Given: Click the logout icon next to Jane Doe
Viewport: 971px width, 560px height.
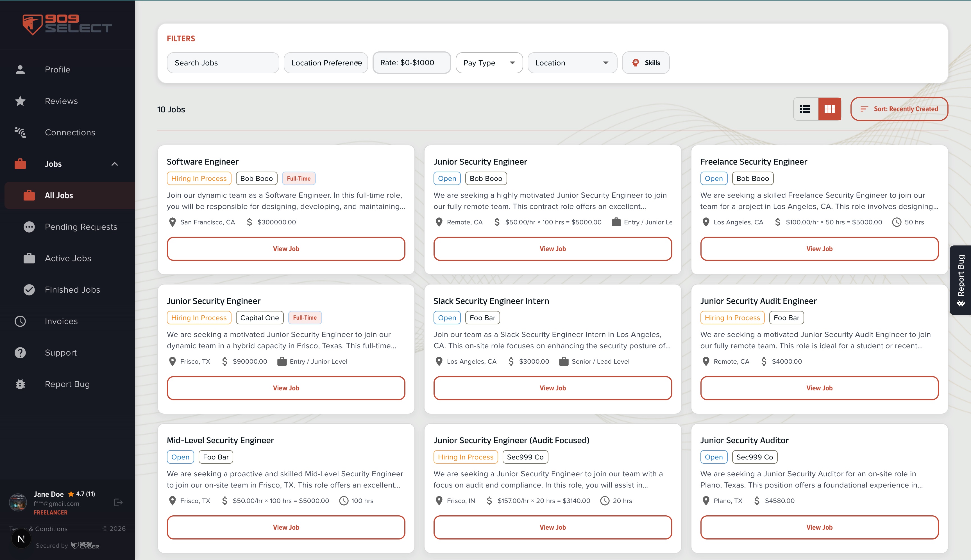Looking at the screenshot, I should 118,502.
